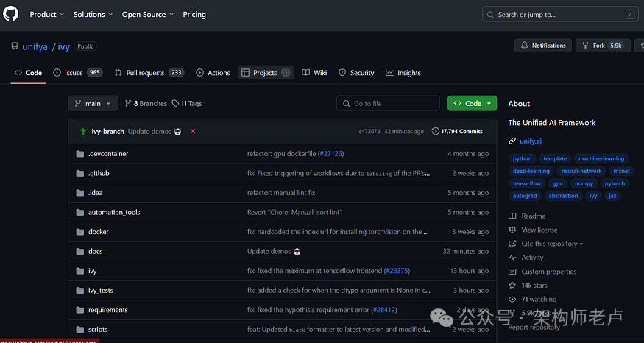The image size is (644, 343).
Task: Click the Go to file search field
Action: click(x=389, y=104)
